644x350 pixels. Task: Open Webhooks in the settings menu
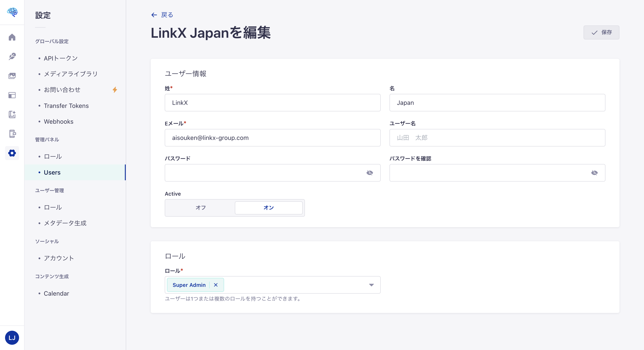pyautogui.click(x=58, y=122)
